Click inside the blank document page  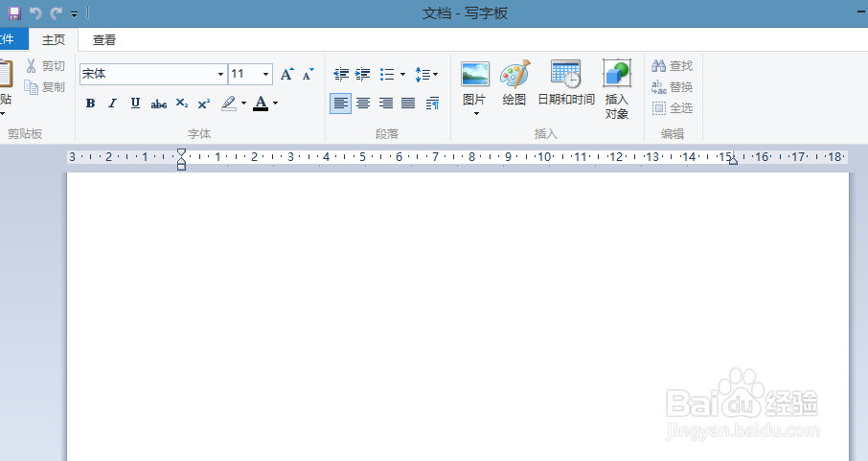tap(458, 316)
